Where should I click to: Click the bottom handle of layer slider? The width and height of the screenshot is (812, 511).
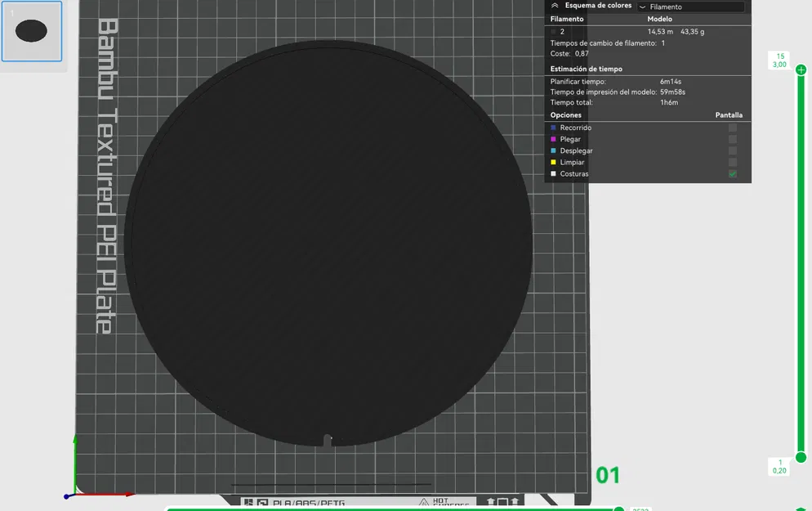point(801,457)
